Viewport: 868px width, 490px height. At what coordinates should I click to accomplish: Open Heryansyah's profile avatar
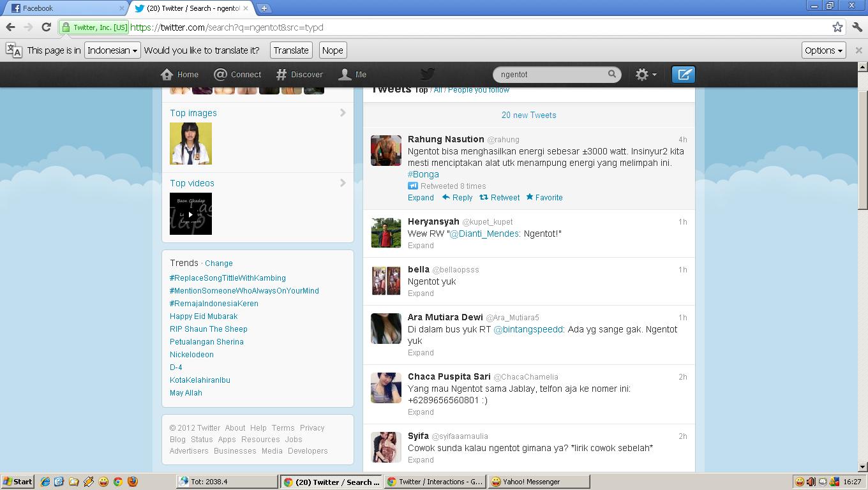click(x=386, y=233)
